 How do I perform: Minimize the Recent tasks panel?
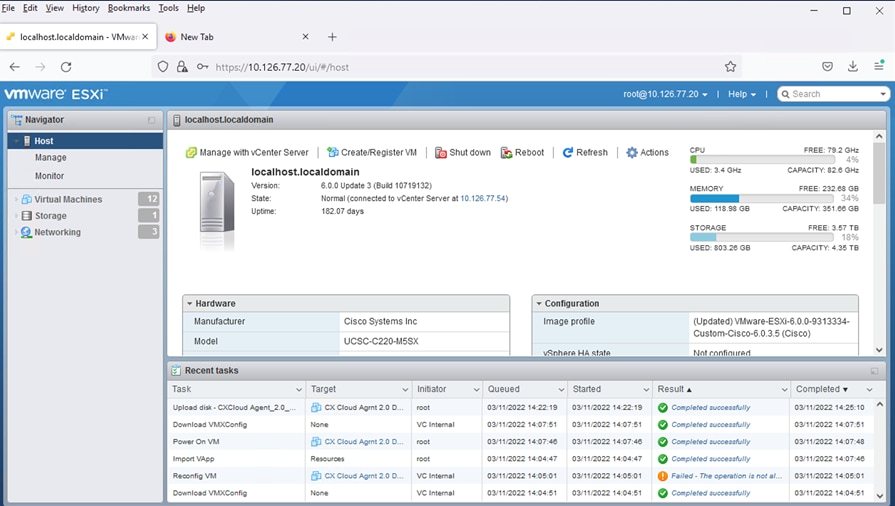(x=874, y=371)
